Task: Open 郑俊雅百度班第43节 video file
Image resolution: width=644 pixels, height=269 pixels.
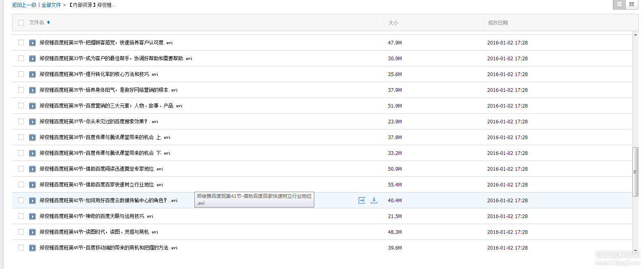Action: 96,216
